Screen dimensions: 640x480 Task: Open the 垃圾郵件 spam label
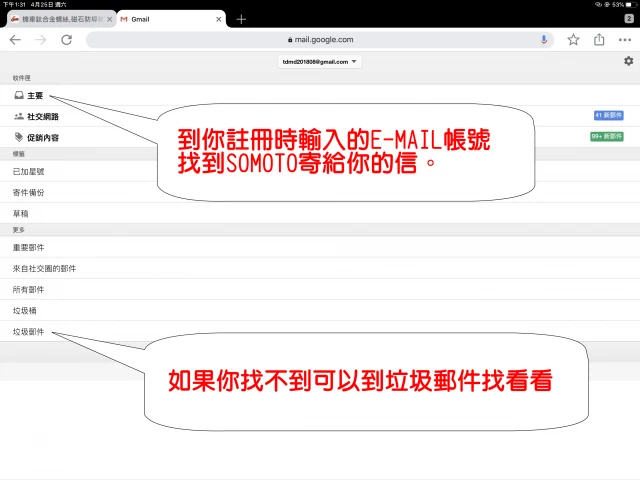(320, 332)
